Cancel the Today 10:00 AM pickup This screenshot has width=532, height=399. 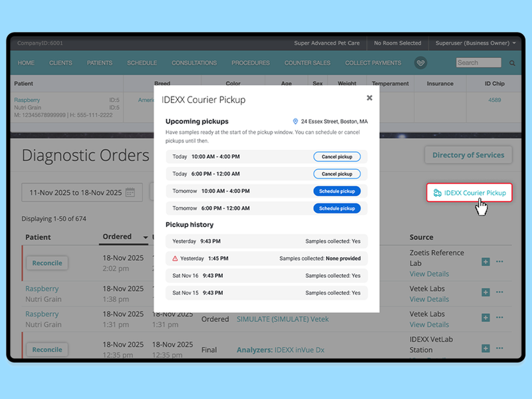337,157
